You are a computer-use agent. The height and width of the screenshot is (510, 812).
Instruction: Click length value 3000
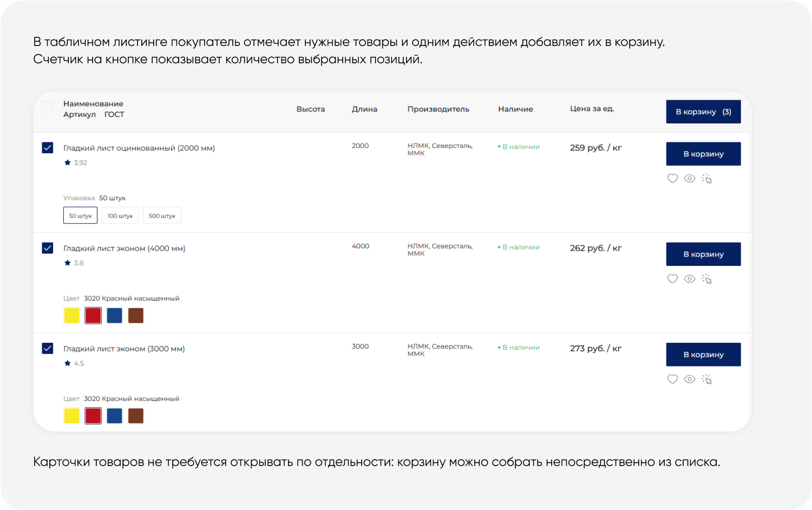[x=360, y=346]
